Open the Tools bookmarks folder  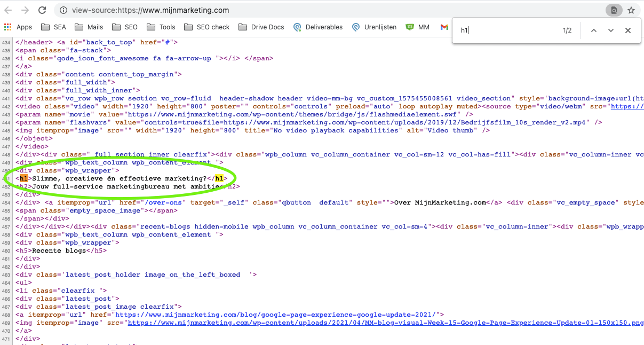[160, 27]
